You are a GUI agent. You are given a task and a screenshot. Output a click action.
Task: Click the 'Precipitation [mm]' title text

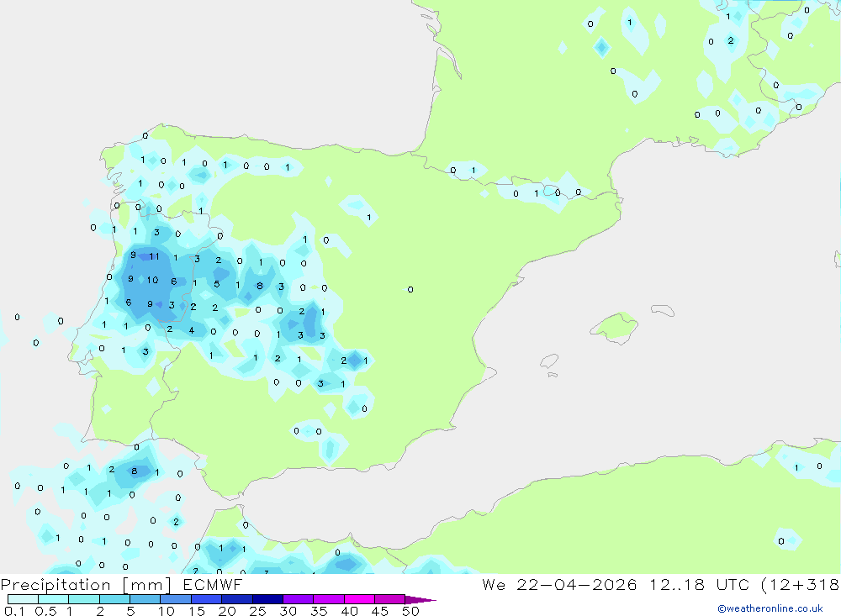(x=86, y=585)
